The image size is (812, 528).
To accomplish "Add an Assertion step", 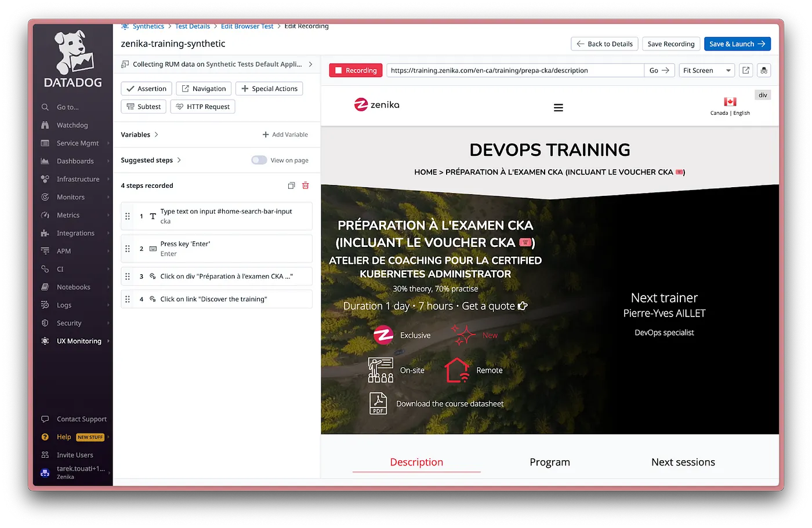I will click(146, 89).
